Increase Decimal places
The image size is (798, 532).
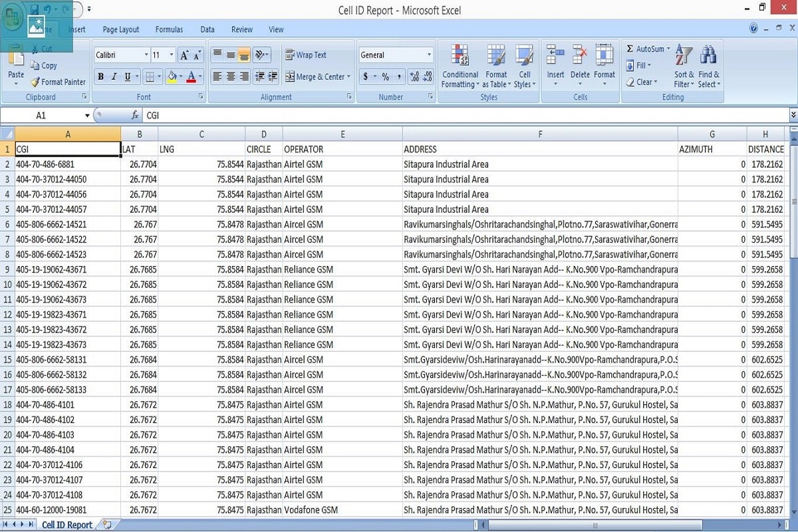coord(414,76)
